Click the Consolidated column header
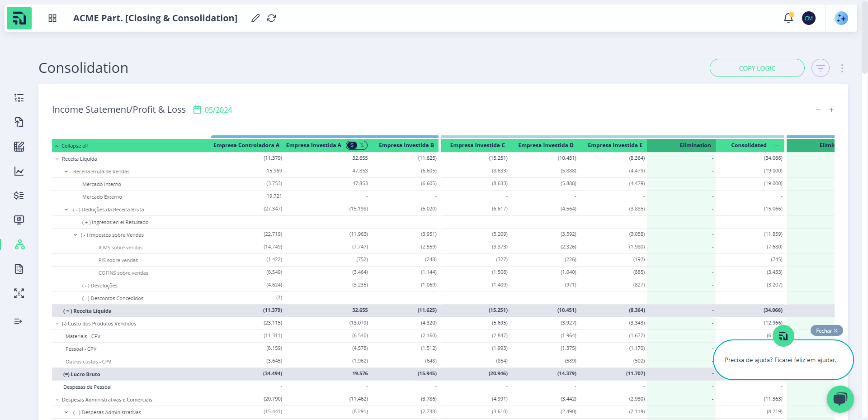 tap(749, 145)
